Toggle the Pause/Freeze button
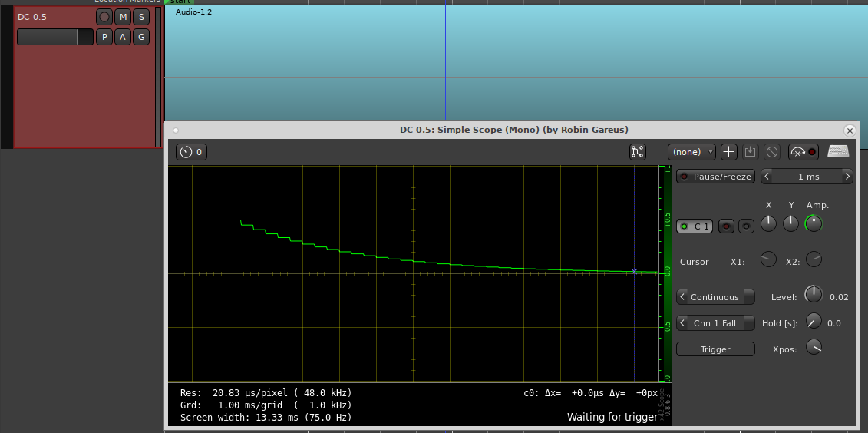This screenshot has width=868, height=433. [x=715, y=177]
